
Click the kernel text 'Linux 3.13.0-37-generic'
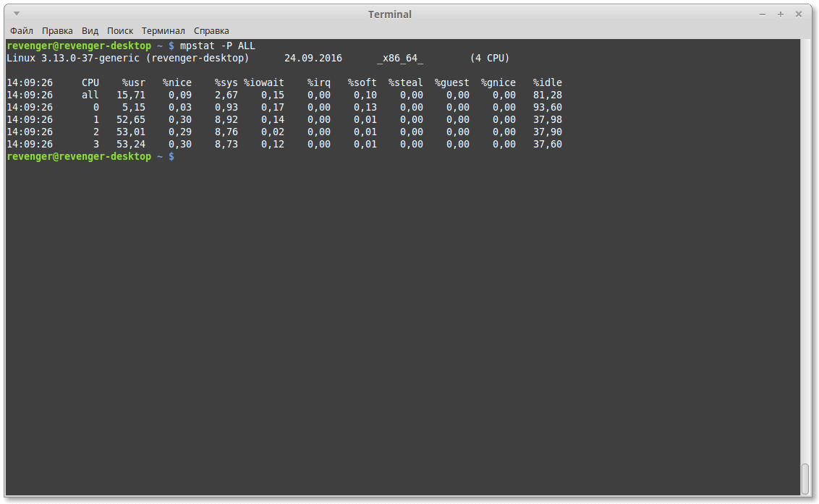pyautogui.click(x=73, y=58)
